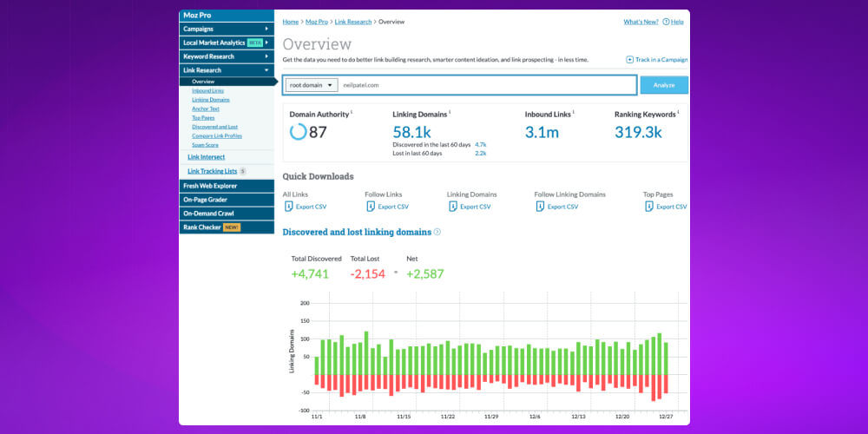Click the Top Pages Export CSV download icon
Screen dimensions: 868x434
tap(649, 207)
